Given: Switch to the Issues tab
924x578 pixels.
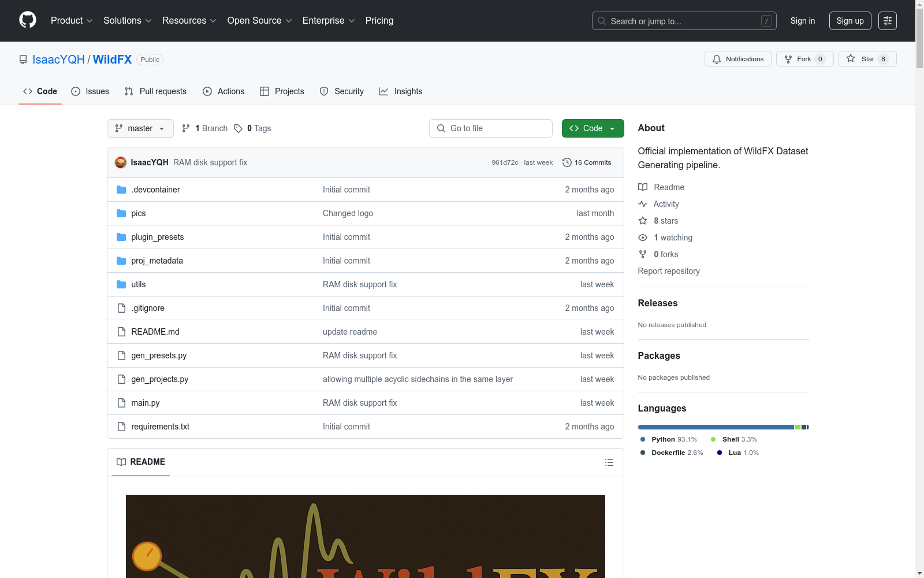Looking at the screenshot, I should click(x=90, y=91).
